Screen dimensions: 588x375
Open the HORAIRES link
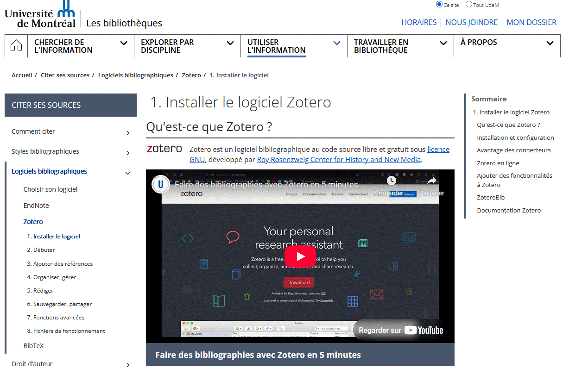point(419,22)
